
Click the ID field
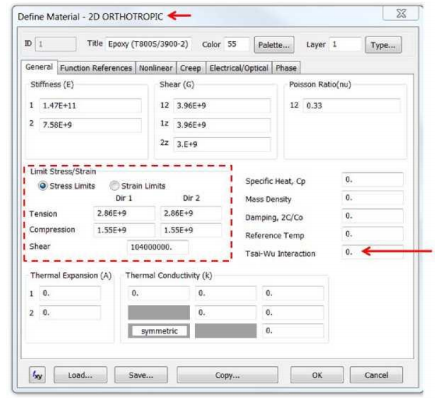[56, 44]
